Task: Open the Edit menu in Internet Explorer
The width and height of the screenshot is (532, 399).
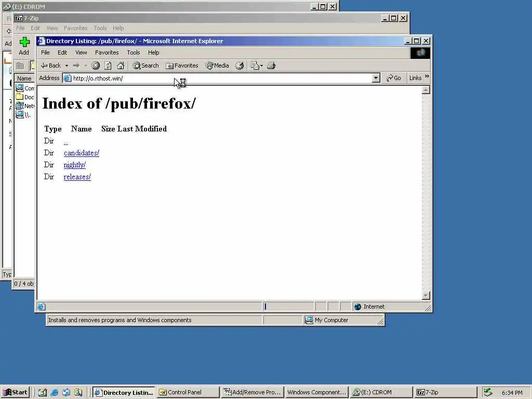Action: click(62, 52)
